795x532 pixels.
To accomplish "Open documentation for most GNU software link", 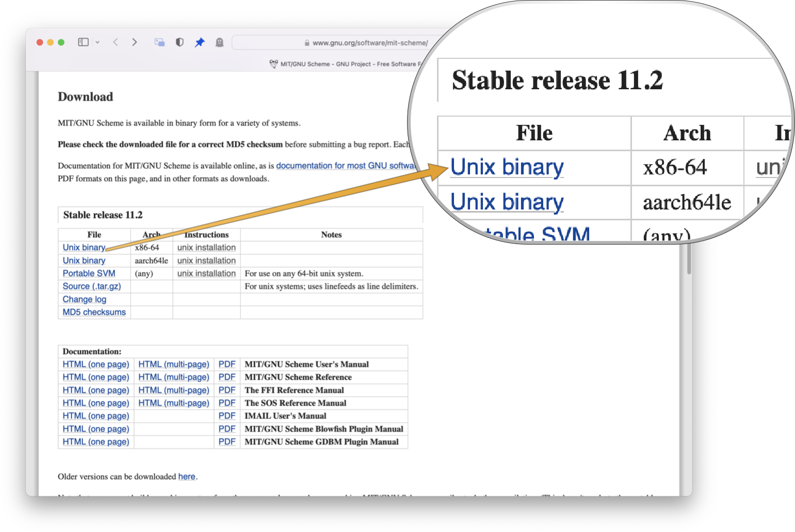I will point(346,166).
